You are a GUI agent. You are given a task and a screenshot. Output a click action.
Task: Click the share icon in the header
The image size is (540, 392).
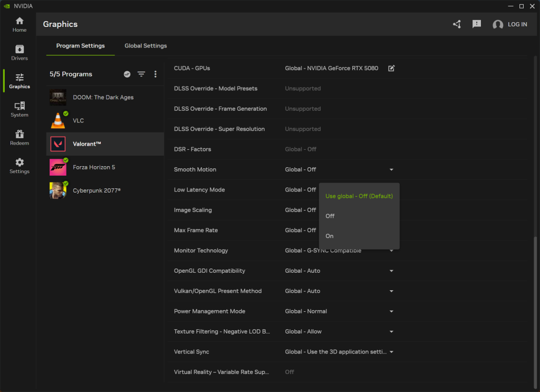tap(457, 24)
